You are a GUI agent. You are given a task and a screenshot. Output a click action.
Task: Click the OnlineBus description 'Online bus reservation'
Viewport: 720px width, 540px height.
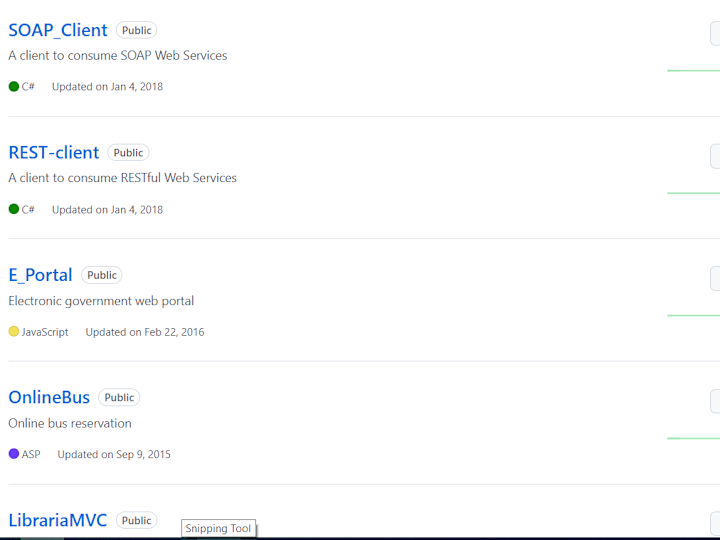70,423
